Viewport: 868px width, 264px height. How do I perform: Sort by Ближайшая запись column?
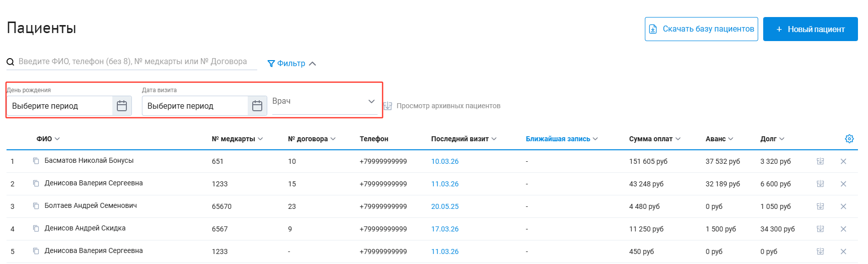tap(562, 139)
